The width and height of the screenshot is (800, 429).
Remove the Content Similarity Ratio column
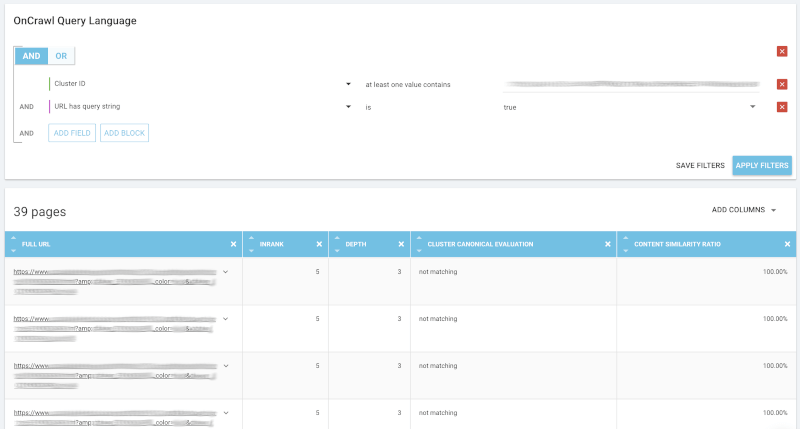(786, 243)
